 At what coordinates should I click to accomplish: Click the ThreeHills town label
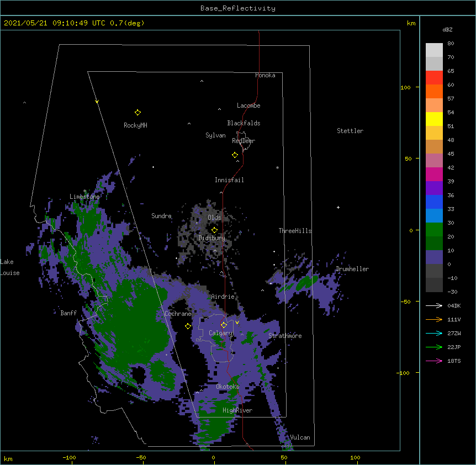295,231
